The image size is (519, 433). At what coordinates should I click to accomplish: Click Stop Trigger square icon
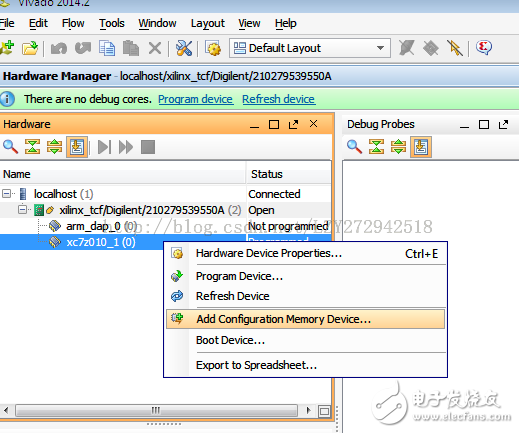click(148, 147)
